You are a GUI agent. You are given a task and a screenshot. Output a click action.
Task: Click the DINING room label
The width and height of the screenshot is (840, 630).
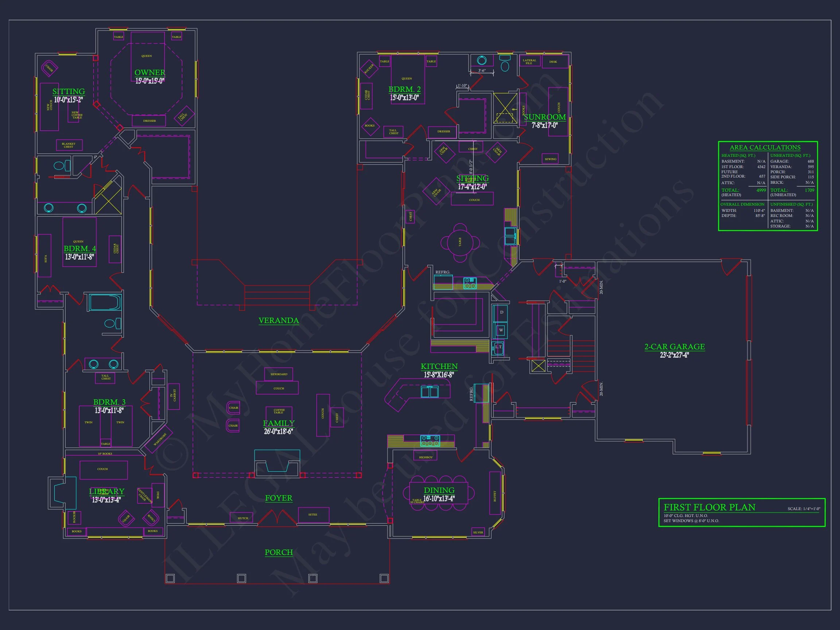click(439, 490)
